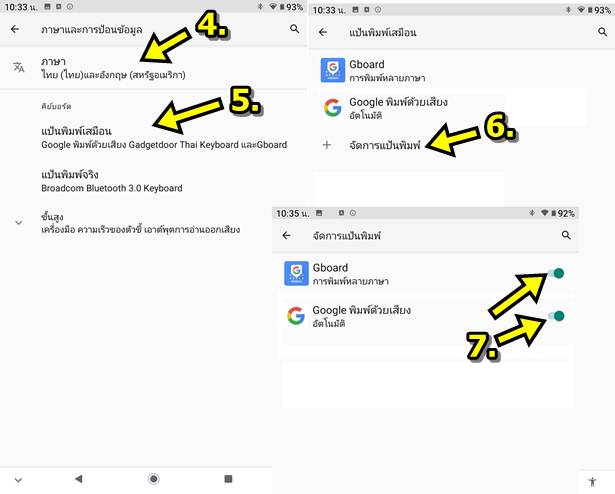Tap back arrow in จัดการแป้นพิมพ์ screen
The height and width of the screenshot is (494, 615).
pyautogui.click(x=286, y=235)
